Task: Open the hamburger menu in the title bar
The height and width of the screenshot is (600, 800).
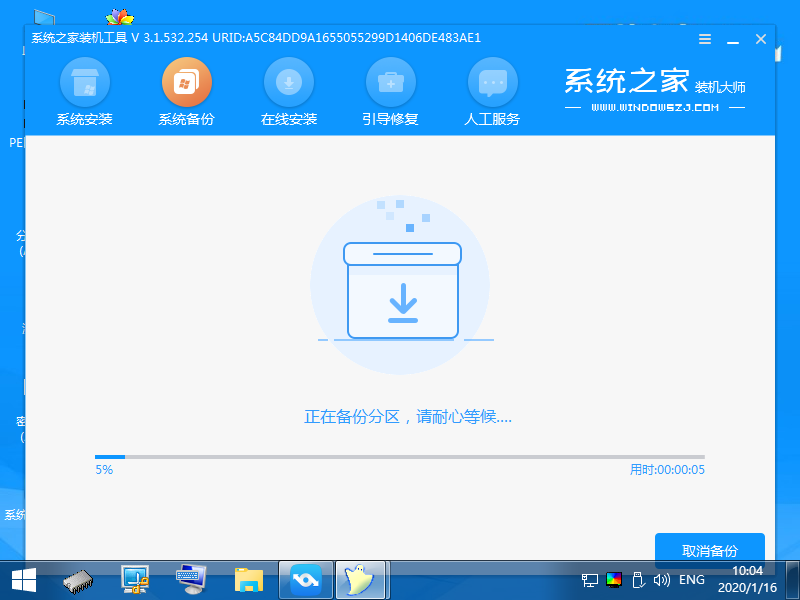Action: [704, 39]
